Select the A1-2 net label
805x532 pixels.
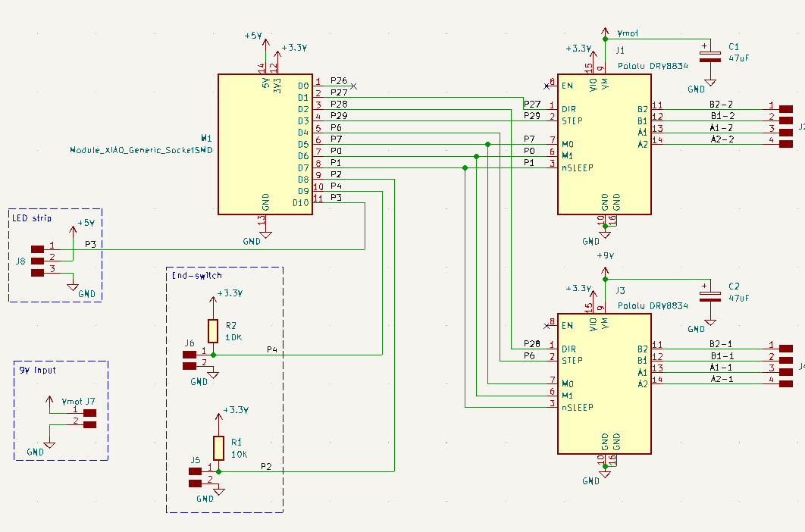click(722, 128)
